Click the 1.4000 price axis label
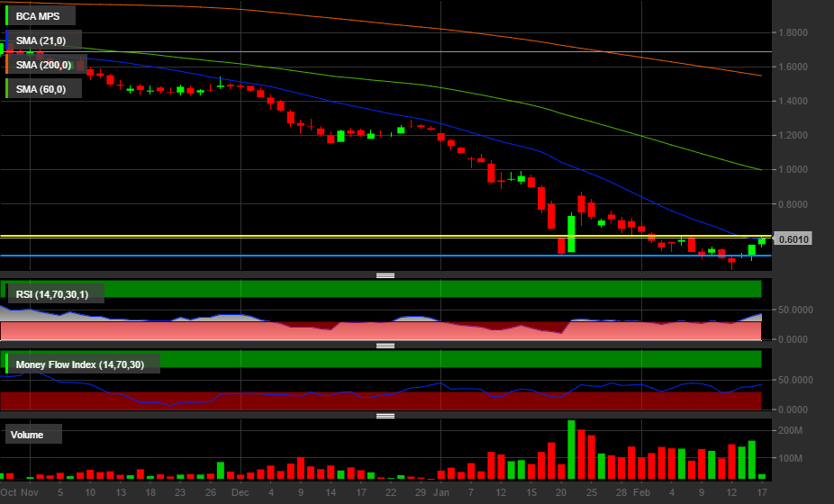This screenshot has width=834, height=504. 793,101
